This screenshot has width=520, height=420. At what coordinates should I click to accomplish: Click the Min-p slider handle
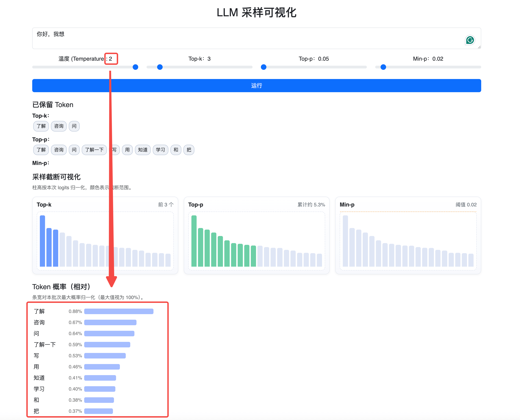[x=383, y=67]
